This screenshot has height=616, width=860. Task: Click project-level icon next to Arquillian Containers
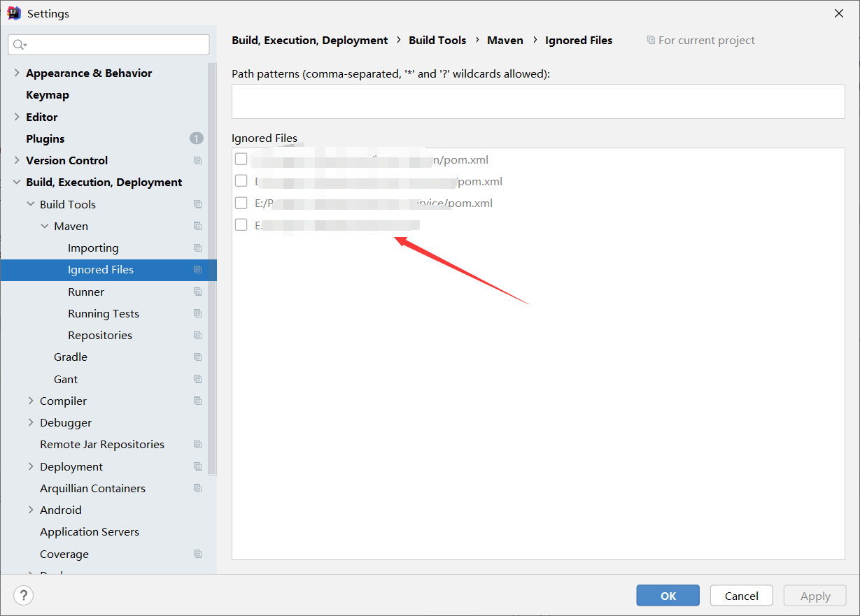pos(197,488)
